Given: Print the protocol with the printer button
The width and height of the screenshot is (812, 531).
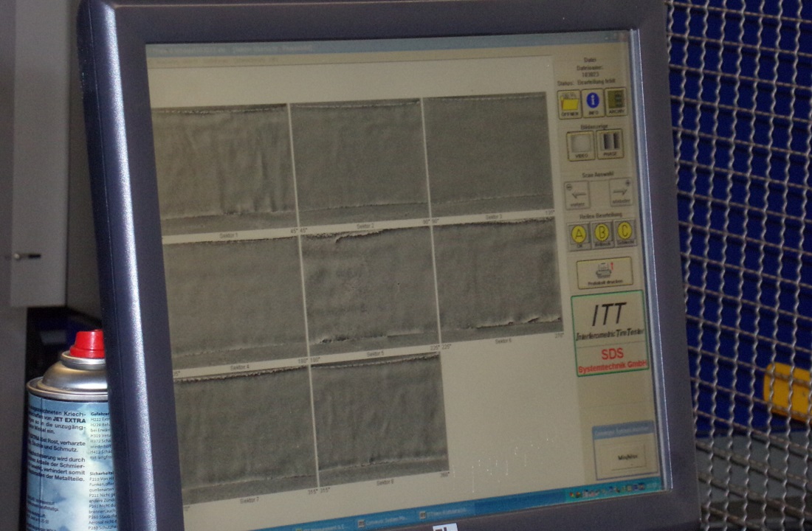Looking at the screenshot, I should (x=605, y=273).
